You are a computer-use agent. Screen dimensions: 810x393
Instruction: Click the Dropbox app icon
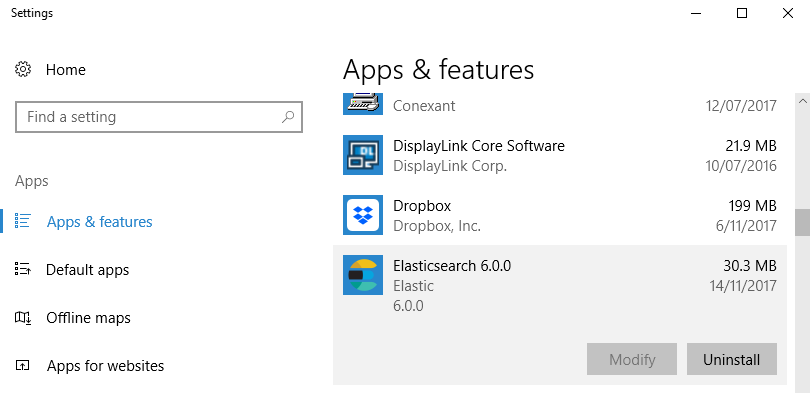pos(363,215)
